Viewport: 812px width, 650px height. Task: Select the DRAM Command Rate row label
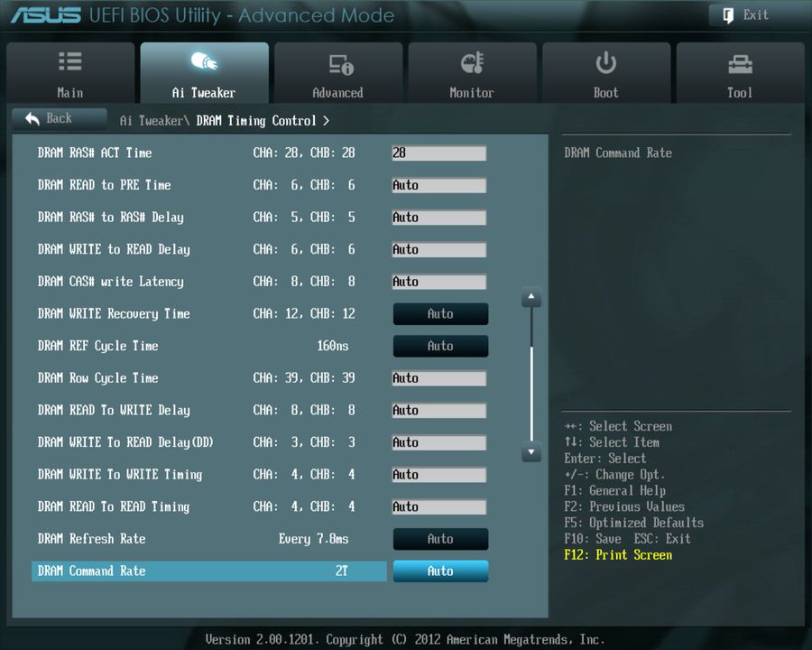(92, 571)
